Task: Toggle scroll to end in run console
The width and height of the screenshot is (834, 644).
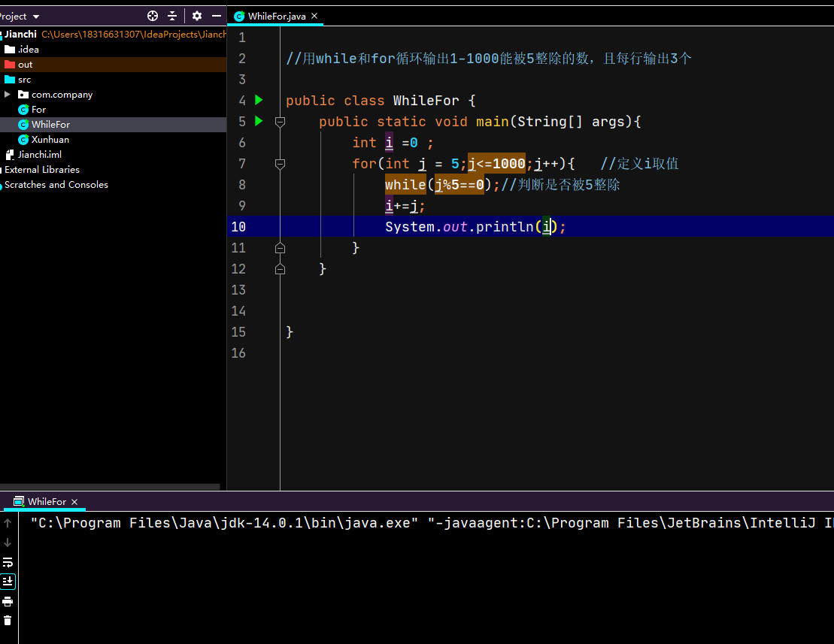Action: pyautogui.click(x=8, y=582)
